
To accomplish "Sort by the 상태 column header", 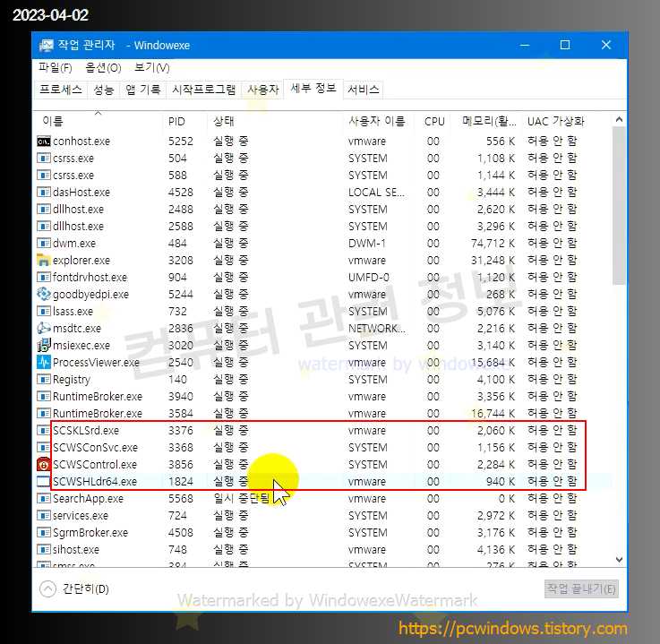I will tap(275, 122).
